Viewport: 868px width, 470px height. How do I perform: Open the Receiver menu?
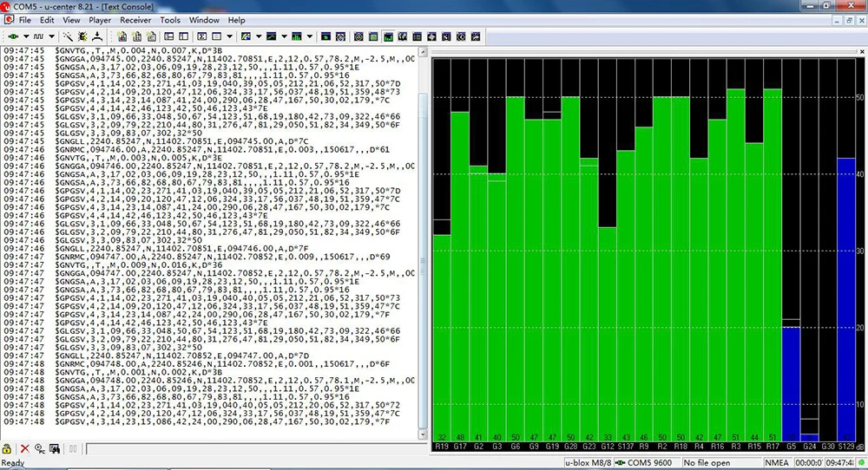click(135, 20)
